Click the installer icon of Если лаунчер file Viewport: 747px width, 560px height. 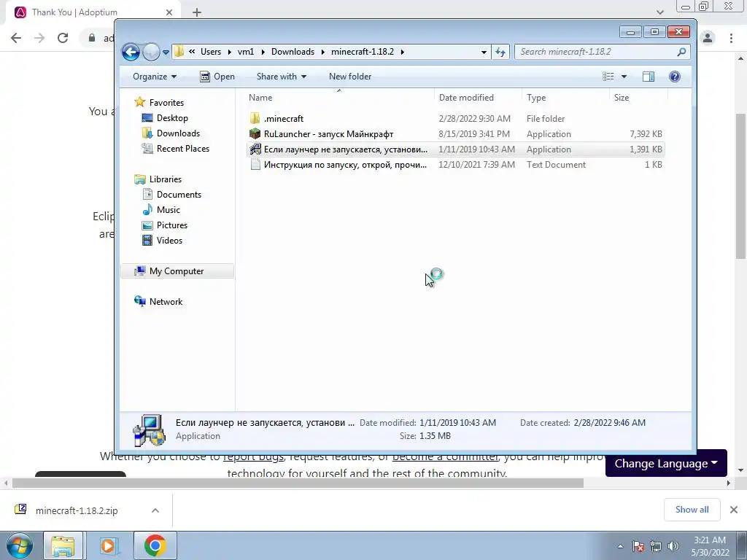click(x=255, y=149)
